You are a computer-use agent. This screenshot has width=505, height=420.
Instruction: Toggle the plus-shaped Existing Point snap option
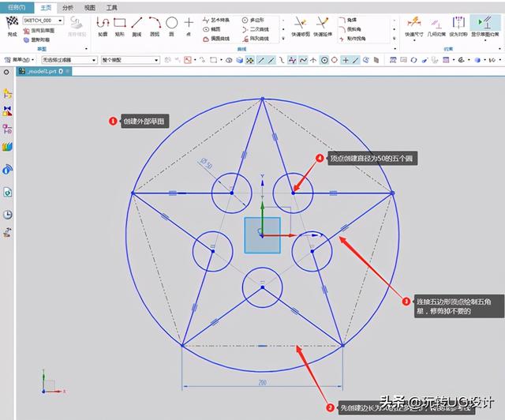[346, 60]
